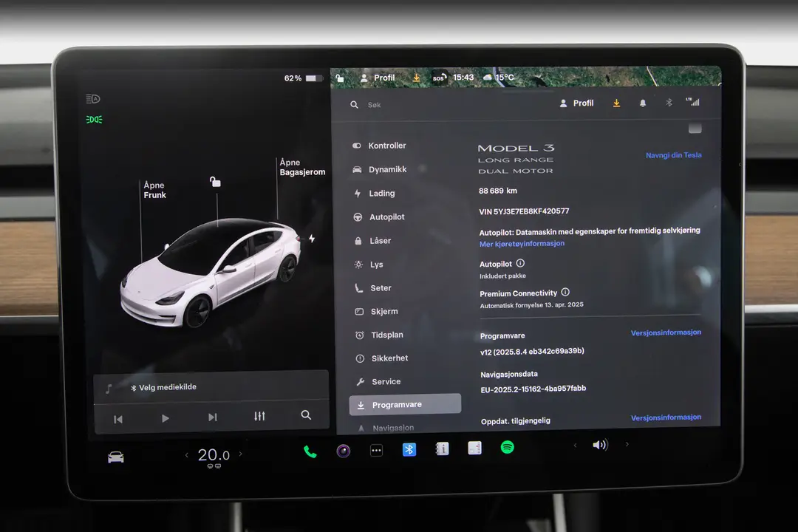Tap the 15°C weather display
Viewport: 798px width, 532px height.
499,78
